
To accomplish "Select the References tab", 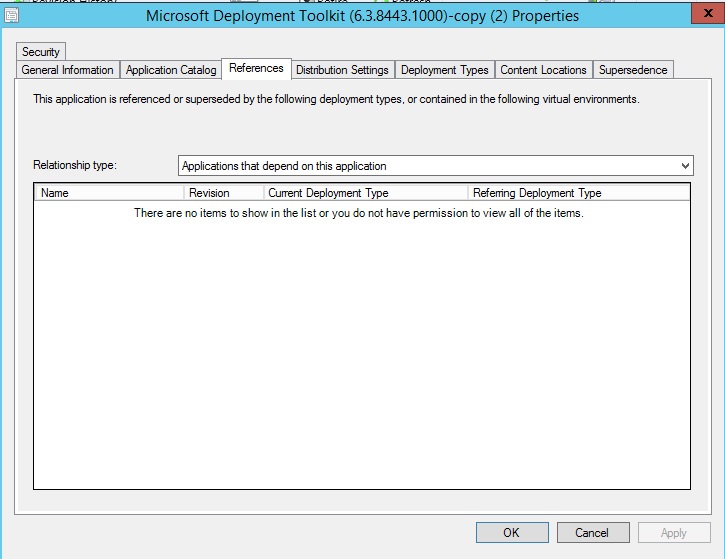I will tap(256, 68).
